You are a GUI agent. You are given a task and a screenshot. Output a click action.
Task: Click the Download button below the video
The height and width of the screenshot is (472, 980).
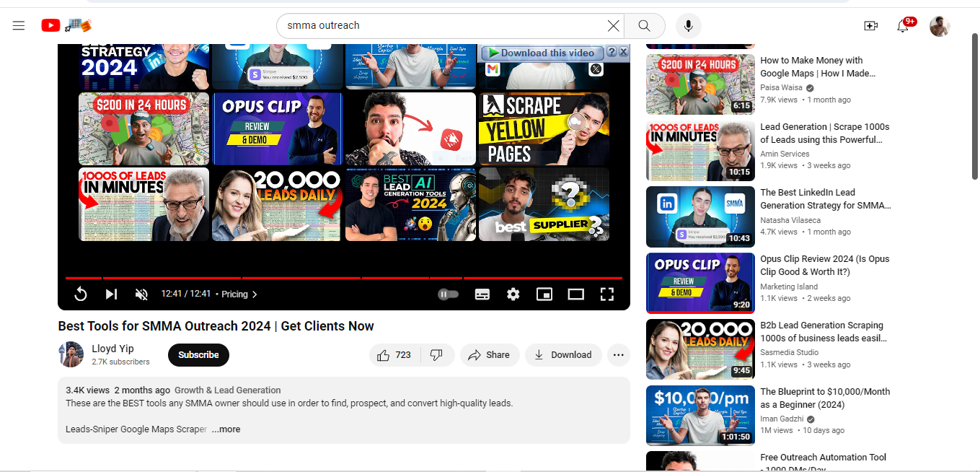pyautogui.click(x=563, y=355)
